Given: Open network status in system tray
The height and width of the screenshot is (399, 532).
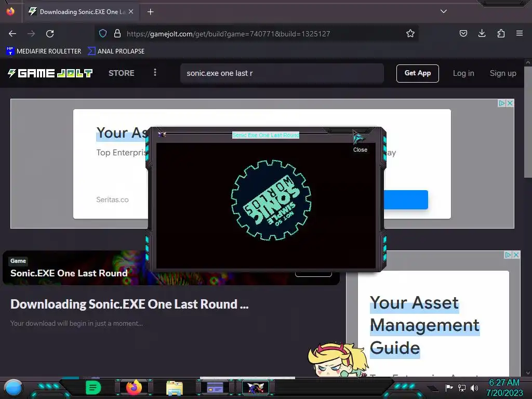Looking at the screenshot, I should point(462,388).
